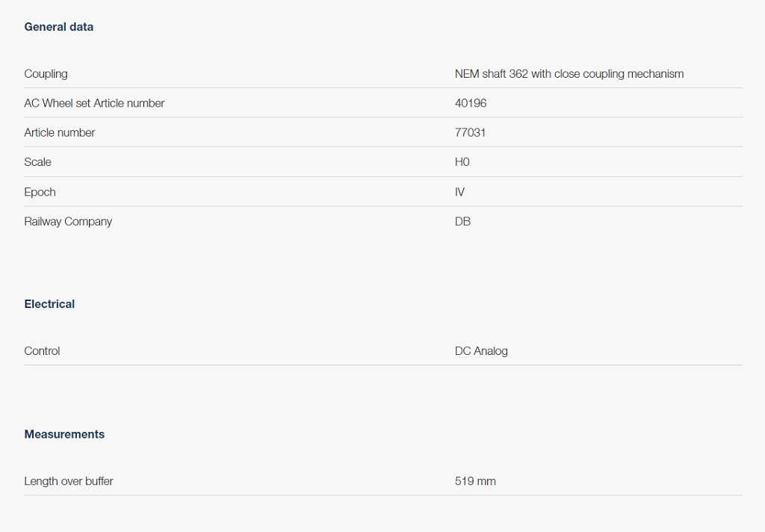The height and width of the screenshot is (532, 765).
Task: Click the Epoch row label
Action: tap(40, 192)
